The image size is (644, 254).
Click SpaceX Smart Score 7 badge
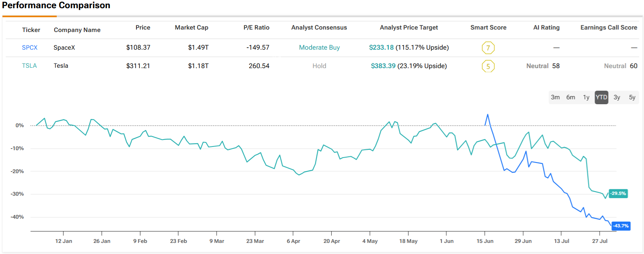tap(488, 48)
